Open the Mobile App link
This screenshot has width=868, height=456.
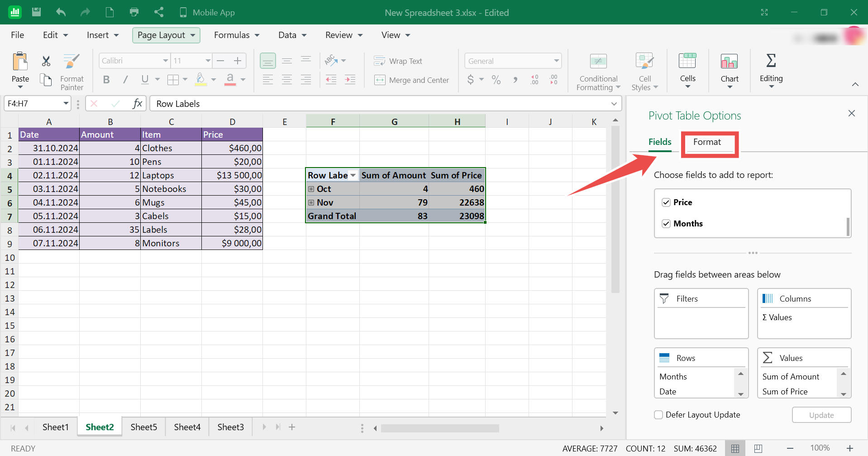point(207,13)
